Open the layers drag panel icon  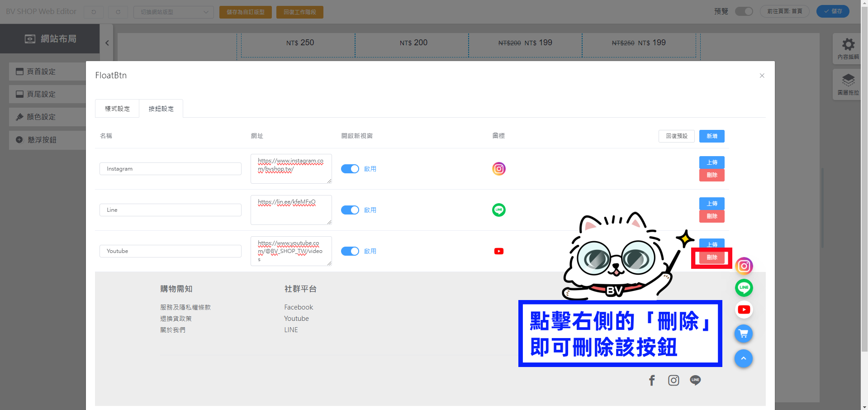pos(848,84)
